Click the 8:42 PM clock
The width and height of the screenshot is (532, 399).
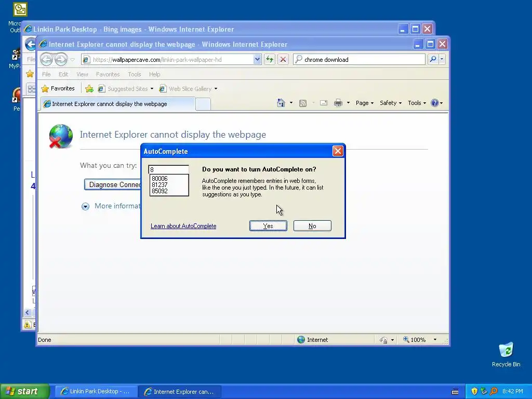tap(513, 391)
